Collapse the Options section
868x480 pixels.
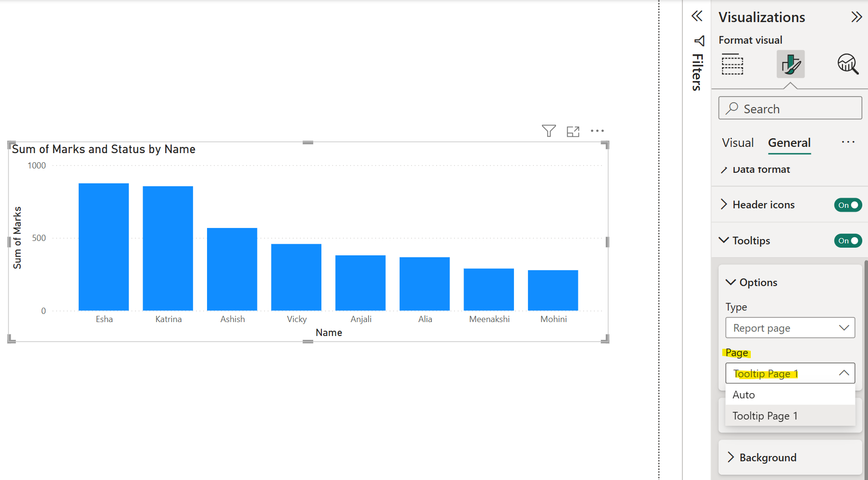[x=731, y=282]
